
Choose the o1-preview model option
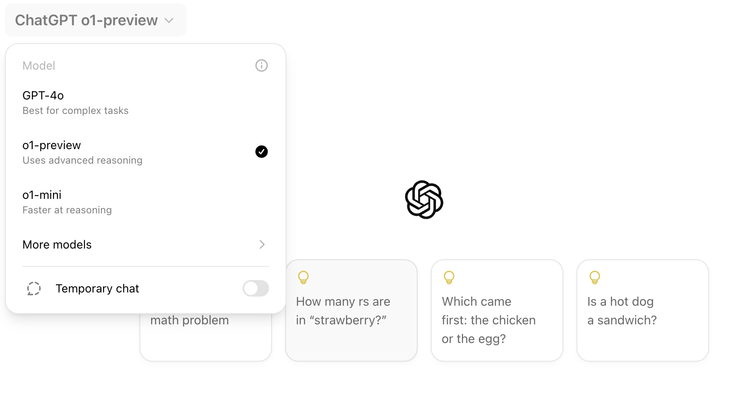tap(145, 152)
